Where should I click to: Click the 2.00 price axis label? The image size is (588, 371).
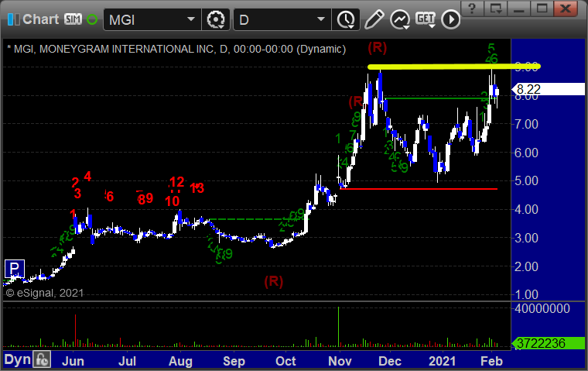click(527, 267)
